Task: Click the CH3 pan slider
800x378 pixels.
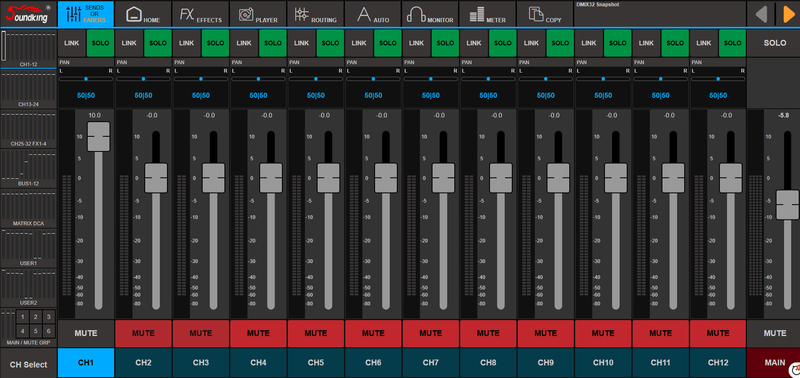Action: [201, 79]
